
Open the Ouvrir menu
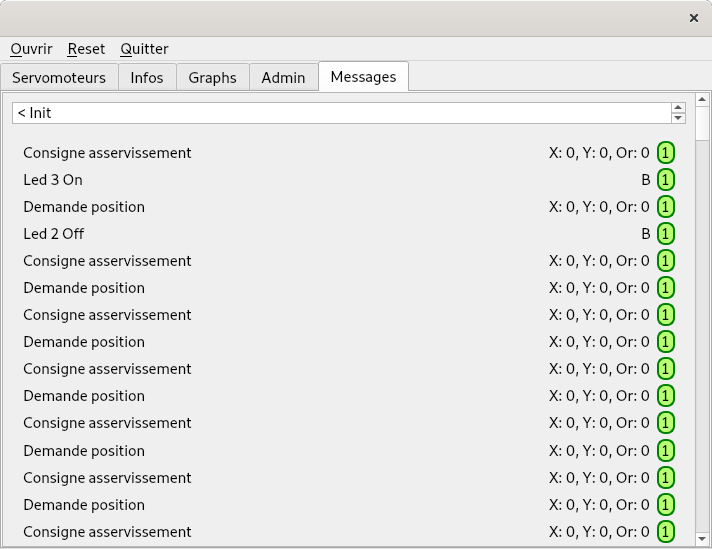[x=31, y=49]
